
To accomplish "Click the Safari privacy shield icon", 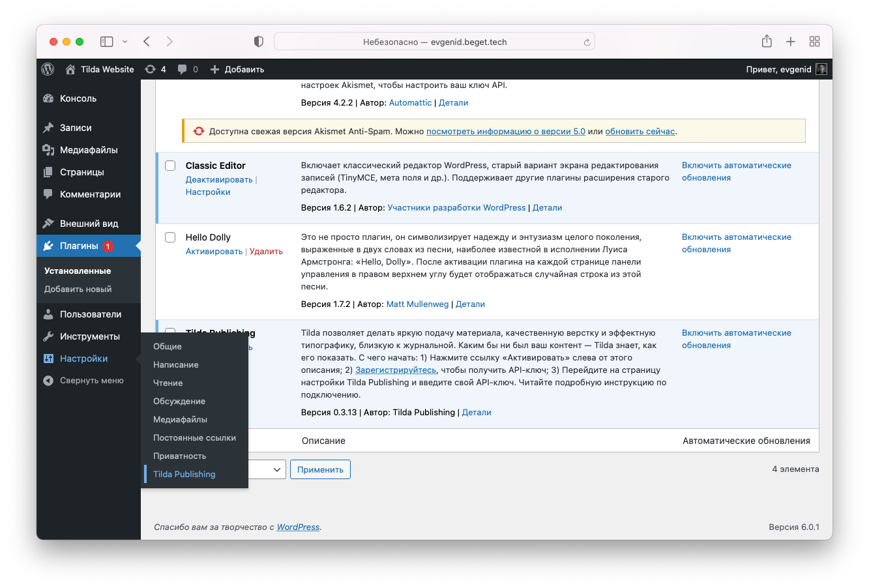I will tap(259, 42).
